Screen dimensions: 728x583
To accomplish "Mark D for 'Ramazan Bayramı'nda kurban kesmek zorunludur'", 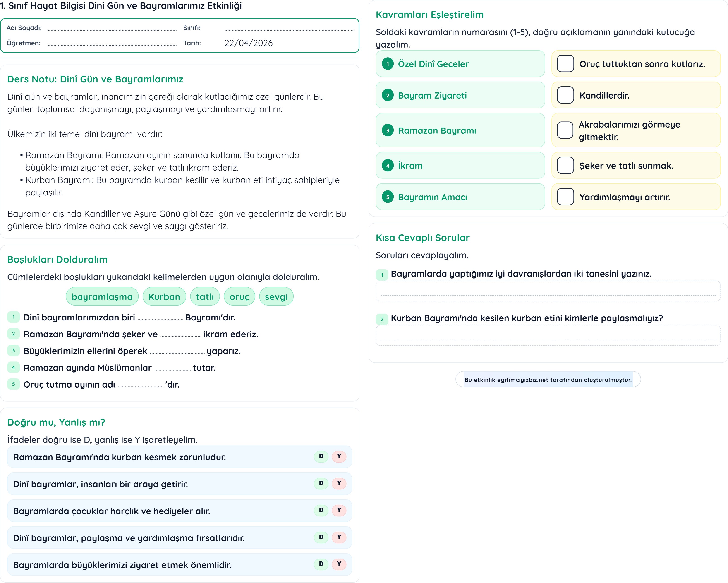I will point(321,456).
